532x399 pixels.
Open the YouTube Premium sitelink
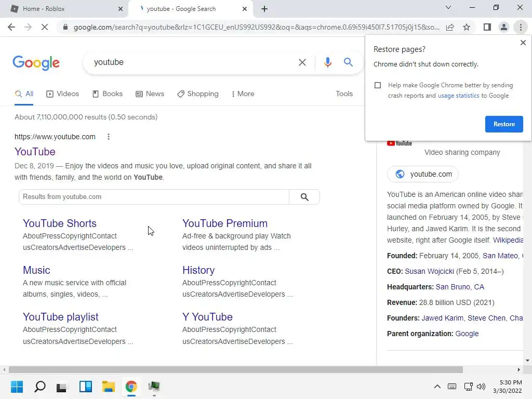point(225,223)
